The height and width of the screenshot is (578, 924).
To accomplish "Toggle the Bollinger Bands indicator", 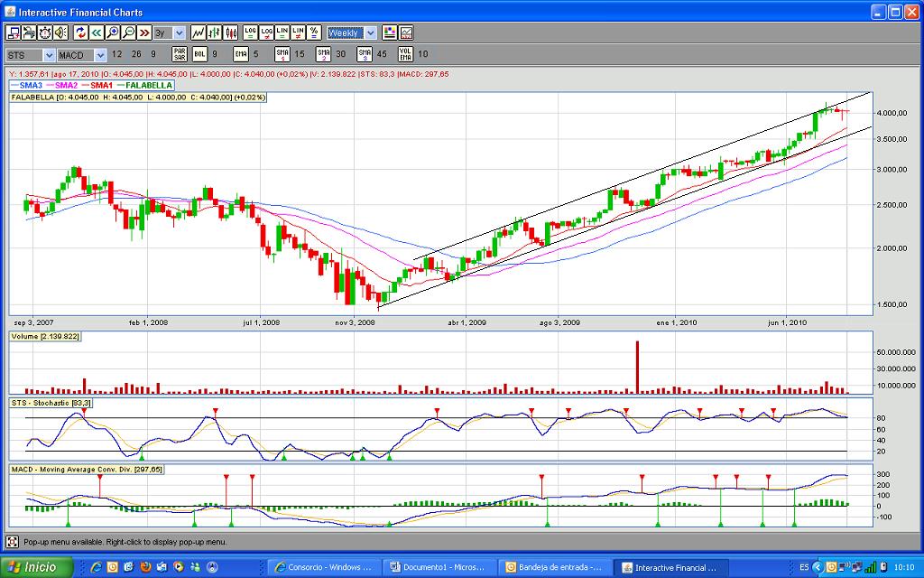I will (x=199, y=54).
